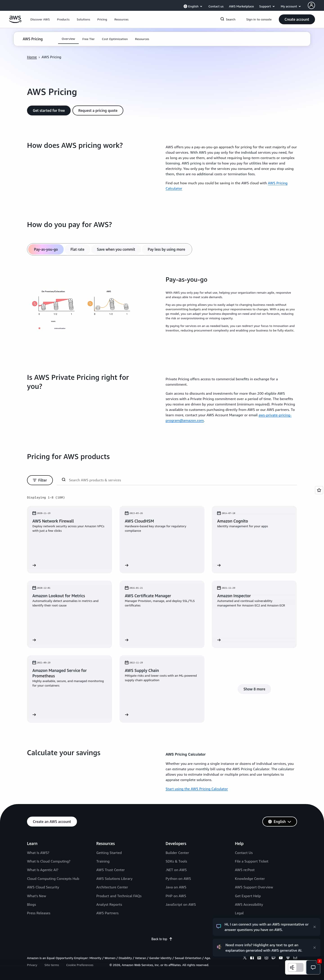Click the Search AWS products & services field
This screenshot has width=324, height=980.
pyautogui.click(x=179, y=480)
